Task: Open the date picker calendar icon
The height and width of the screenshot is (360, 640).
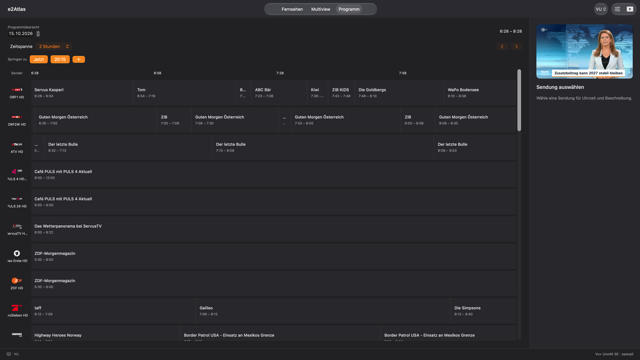Action: 38,34
